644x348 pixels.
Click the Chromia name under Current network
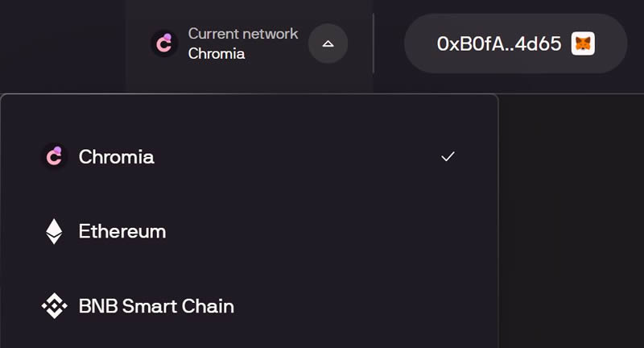pyautogui.click(x=217, y=54)
